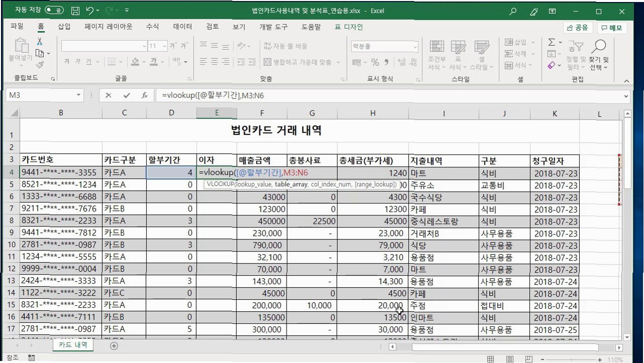Click the 메모 comments button

click(612, 28)
